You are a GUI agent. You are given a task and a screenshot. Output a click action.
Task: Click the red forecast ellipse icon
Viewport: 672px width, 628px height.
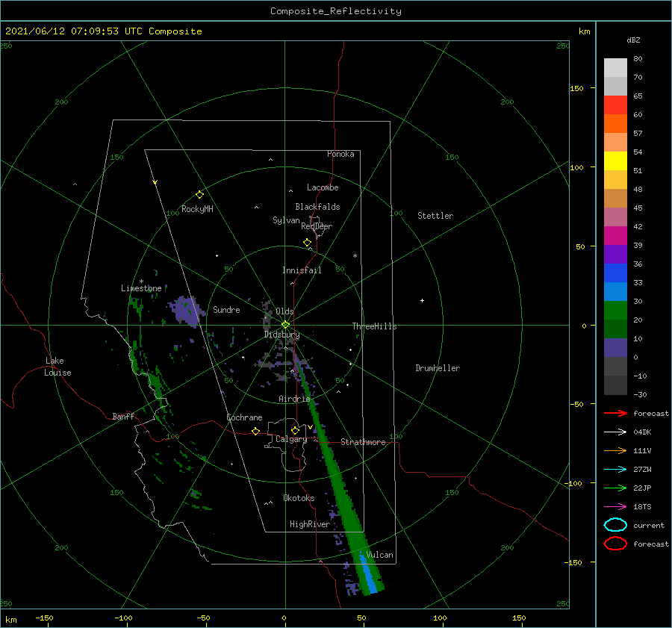coord(615,544)
